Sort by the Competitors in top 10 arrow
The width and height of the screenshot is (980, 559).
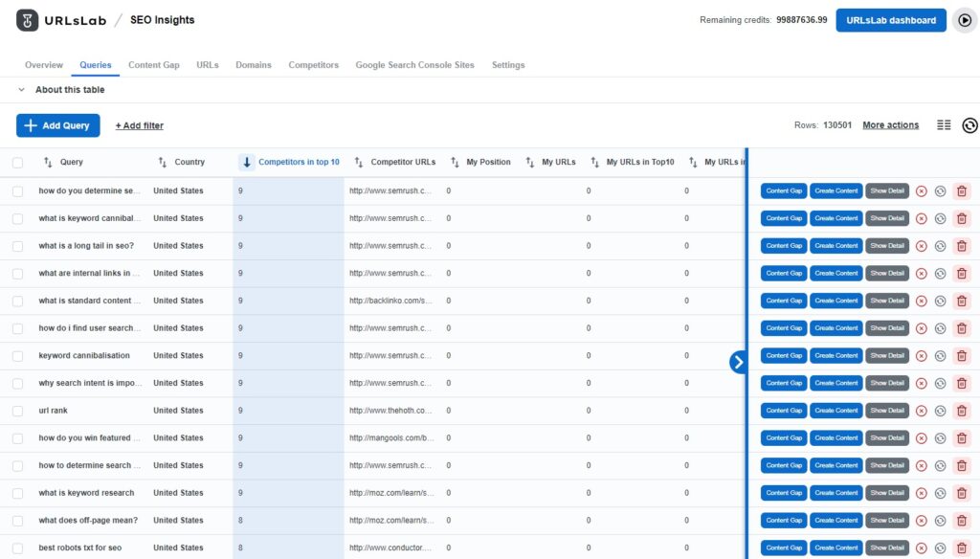pos(246,162)
